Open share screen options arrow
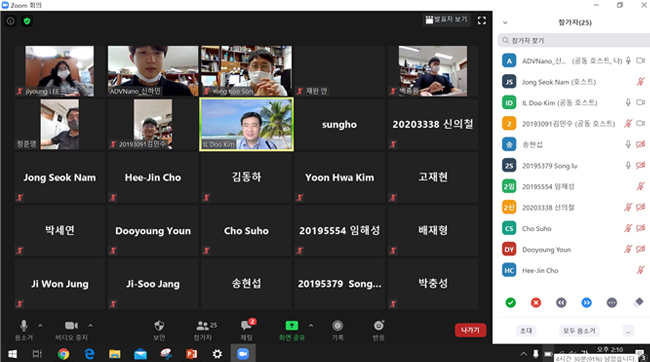This screenshot has width=650, height=362. click(x=311, y=326)
